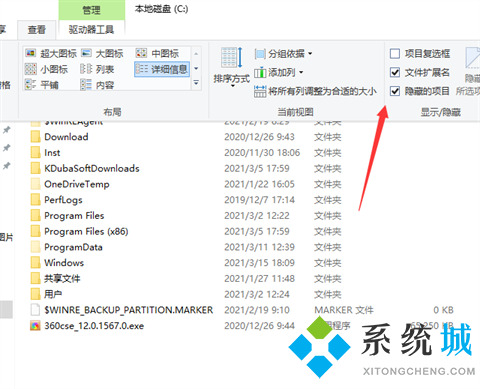Open the Drive Tools tab
480x389 pixels.
(x=91, y=30)
